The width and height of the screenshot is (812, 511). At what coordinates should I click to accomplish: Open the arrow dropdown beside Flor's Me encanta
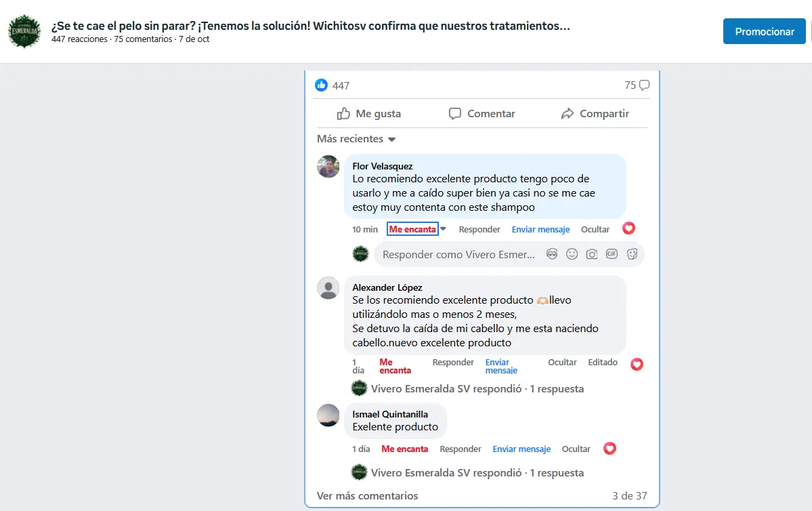pyautogui.click(x=444, y=229)
